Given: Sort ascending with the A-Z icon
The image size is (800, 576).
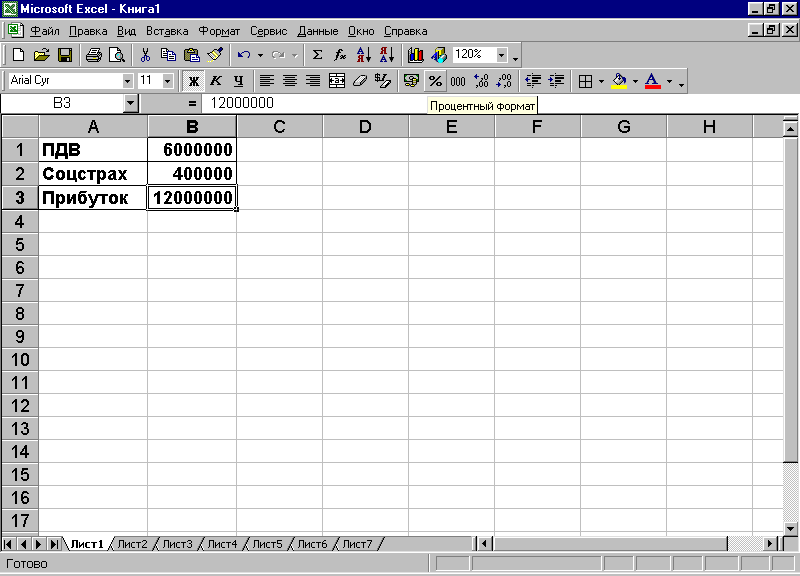Looking at the screenshot, I should [363, 55].
